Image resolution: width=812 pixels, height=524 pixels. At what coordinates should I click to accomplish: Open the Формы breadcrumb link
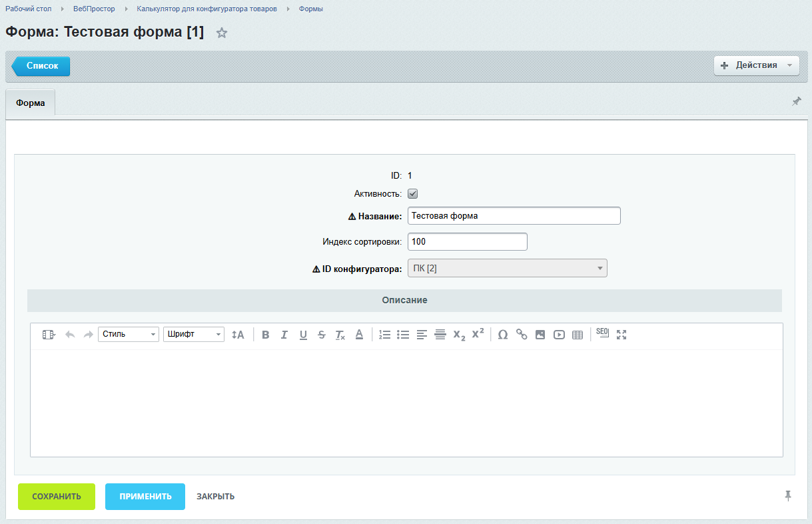pos(311,9)
